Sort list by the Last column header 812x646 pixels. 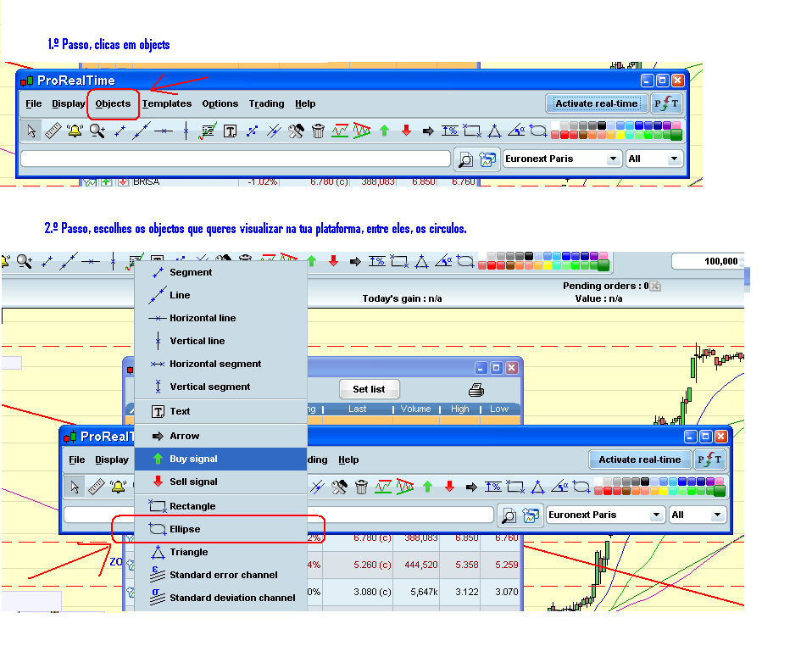[358, 409]
